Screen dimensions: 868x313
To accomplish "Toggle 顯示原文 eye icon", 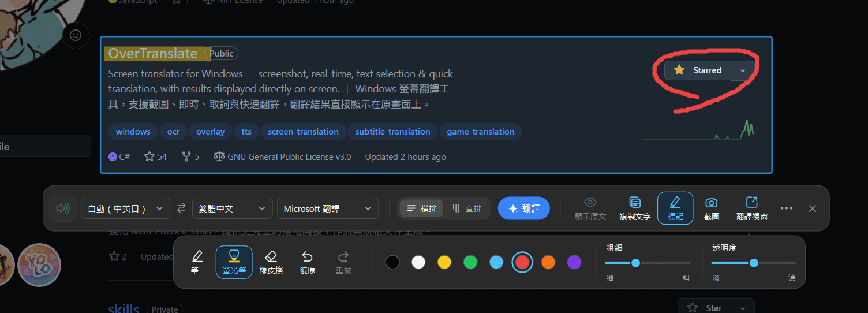I will click(x=590, y=208).
